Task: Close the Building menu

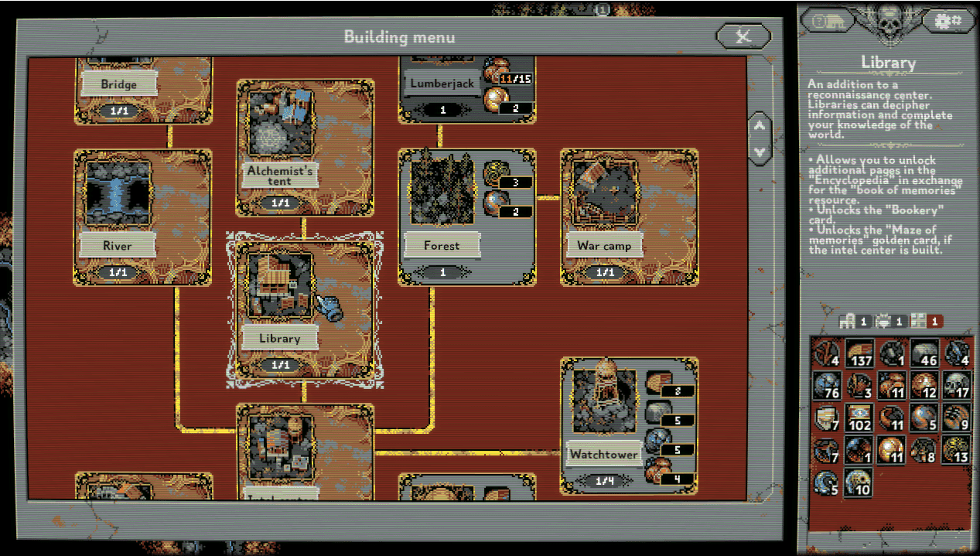Action: click(743, 36)
